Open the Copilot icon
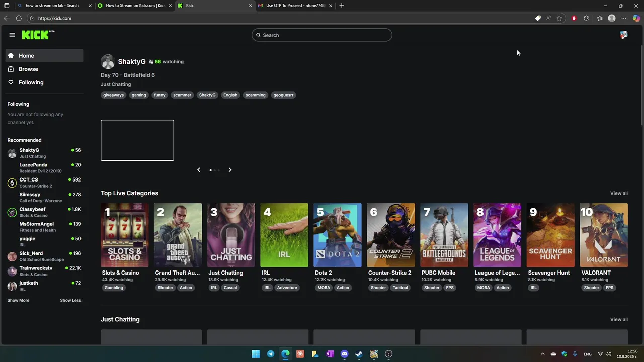The height and width of the screenshot is (362, 644). [x=636, y=18]
